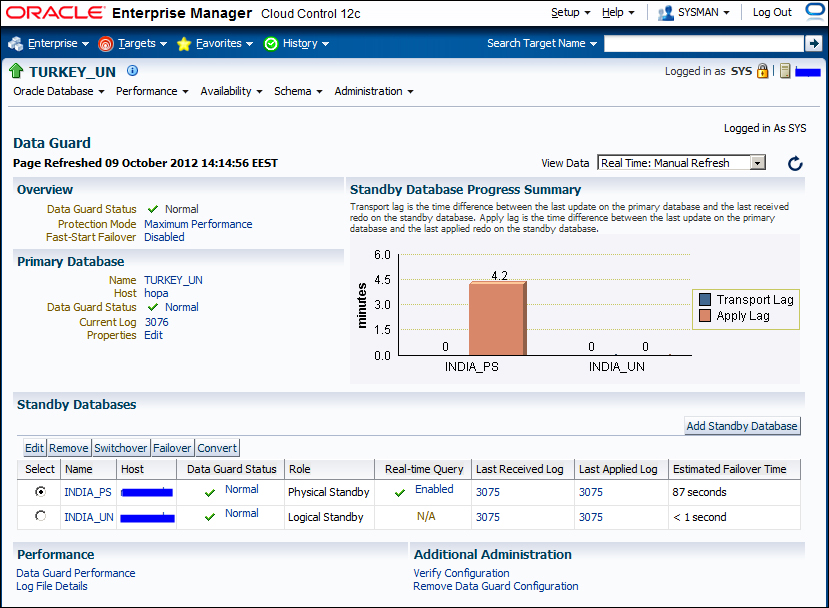Click the target name search field
This screenshot has width=829, height=608.
pyautogui.click(x=703, y=44)
